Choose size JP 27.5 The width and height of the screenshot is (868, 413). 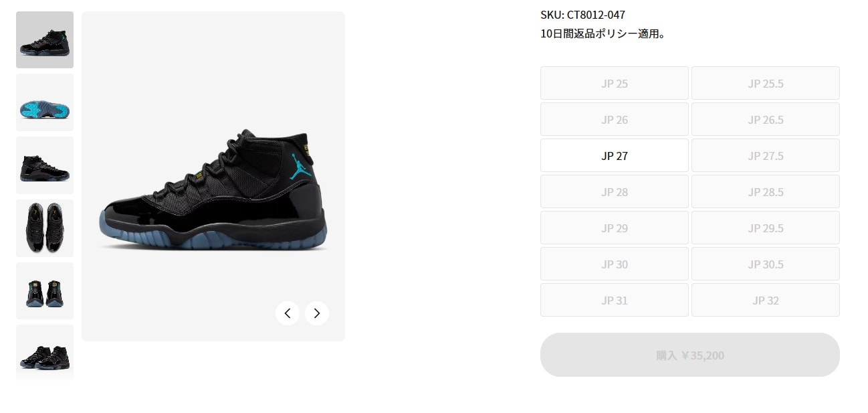766,156
